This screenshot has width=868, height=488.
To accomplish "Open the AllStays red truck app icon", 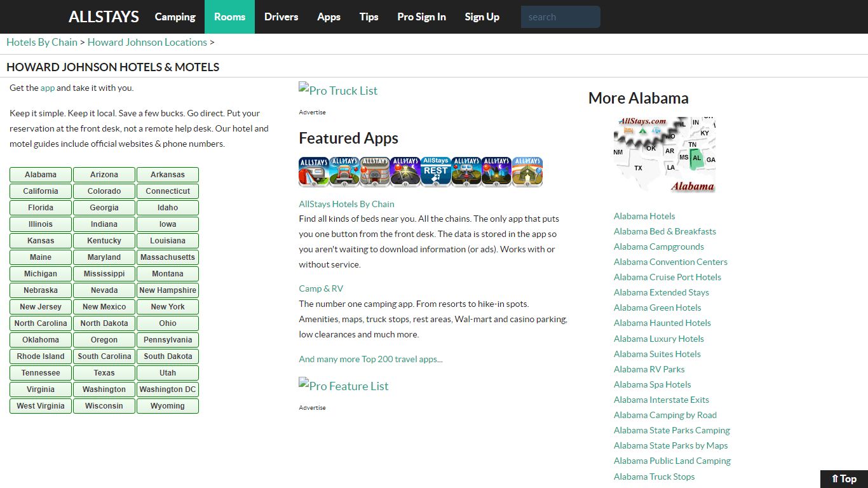I will [x=344, y=172].
